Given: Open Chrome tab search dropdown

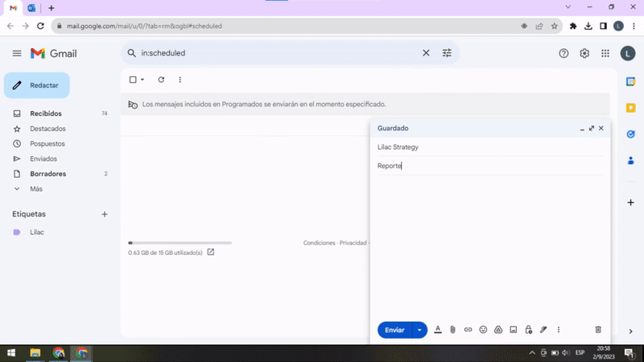Looking at the screenshot, I should coord(568,7).
